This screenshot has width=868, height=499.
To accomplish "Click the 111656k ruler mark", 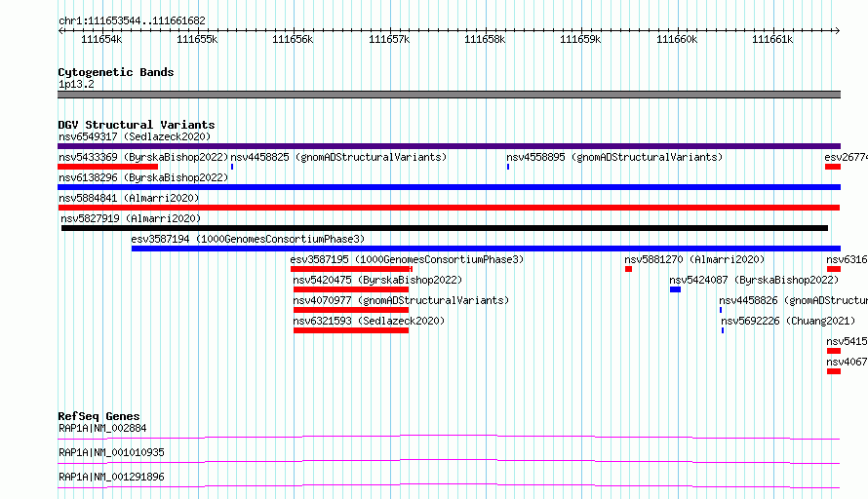I will pos(293,39).
